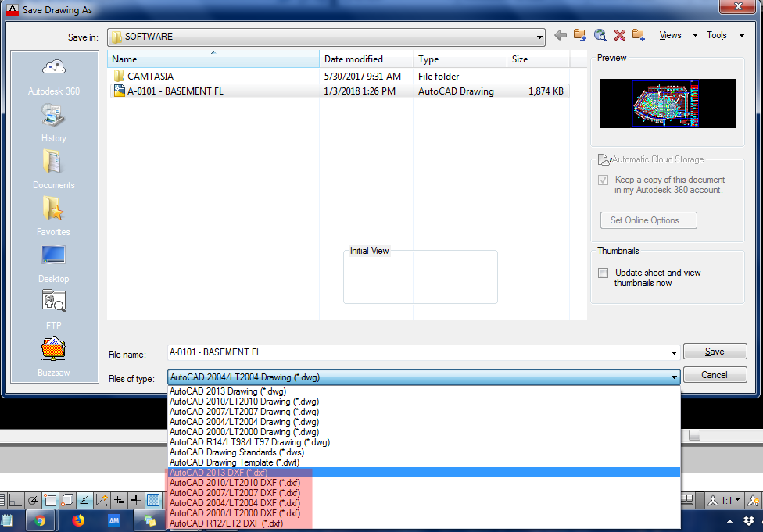Show hidden system tray icons
The image size is (763, 532).
[729, 521]
